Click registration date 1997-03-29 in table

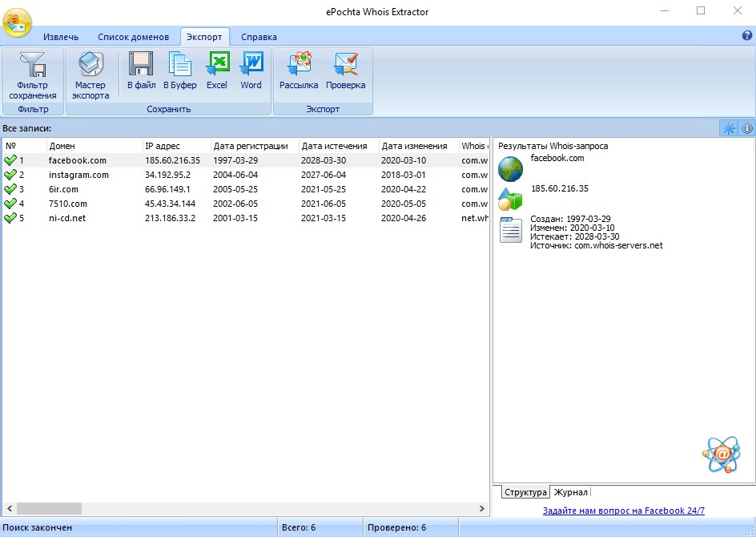pyautogui.click(x=235, y=160)
